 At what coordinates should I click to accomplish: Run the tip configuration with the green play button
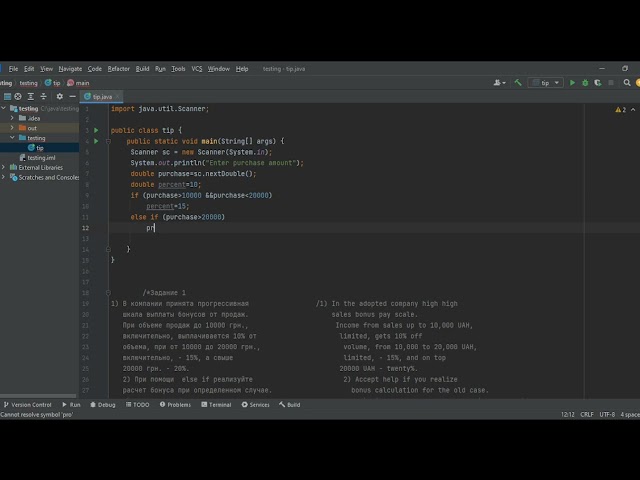tap(572, 83)
